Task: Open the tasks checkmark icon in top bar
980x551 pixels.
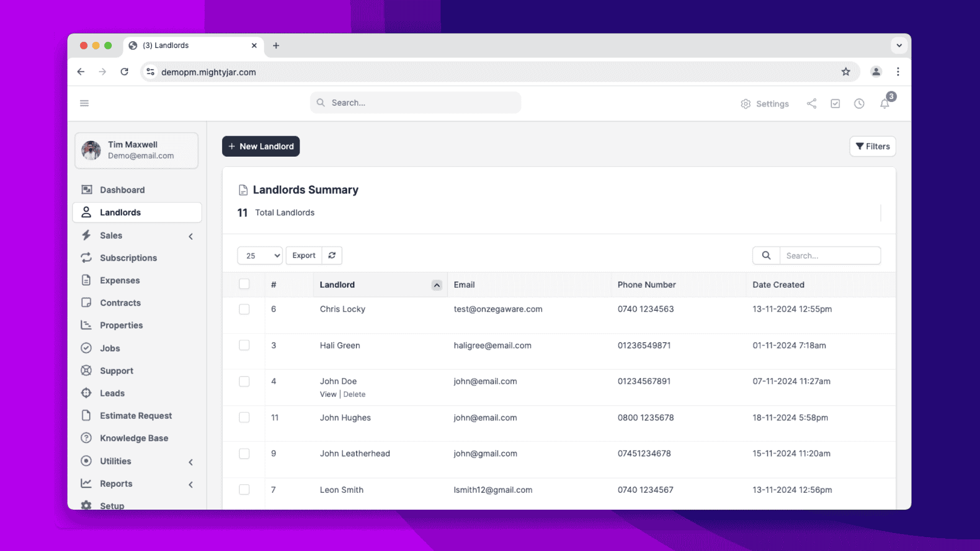Action: 835,104
